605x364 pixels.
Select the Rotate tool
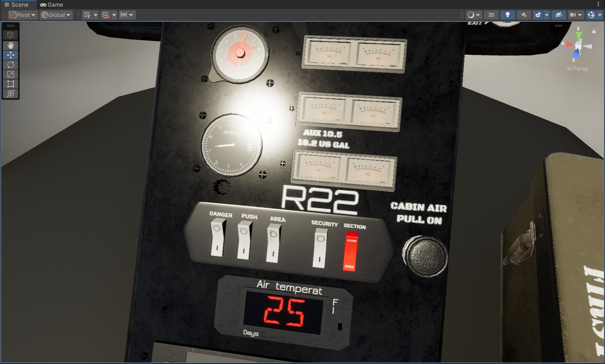pyautogui.click(x=10, y=65)
